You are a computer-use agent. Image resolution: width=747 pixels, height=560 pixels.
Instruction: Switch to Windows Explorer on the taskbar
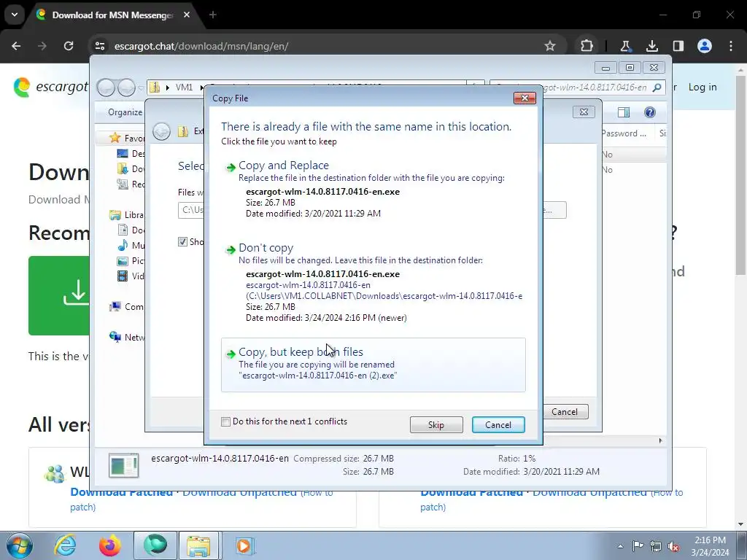pyautogui.click(x=198, y=545)
